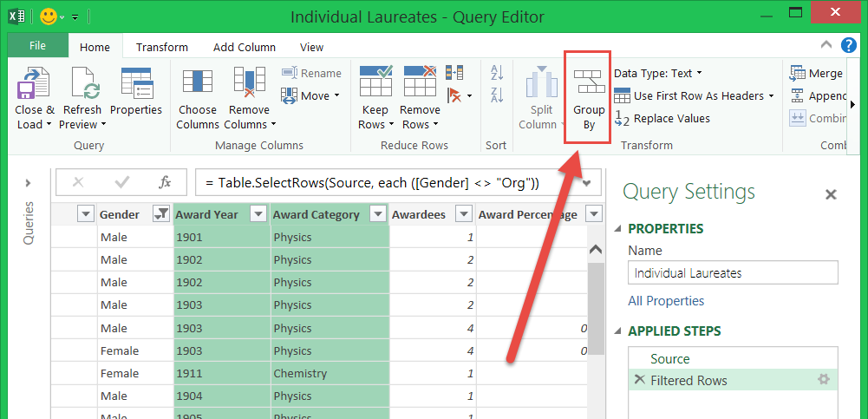Sort ascending with A-Z icon
868x419 pixels.
(x=497, y=73)
